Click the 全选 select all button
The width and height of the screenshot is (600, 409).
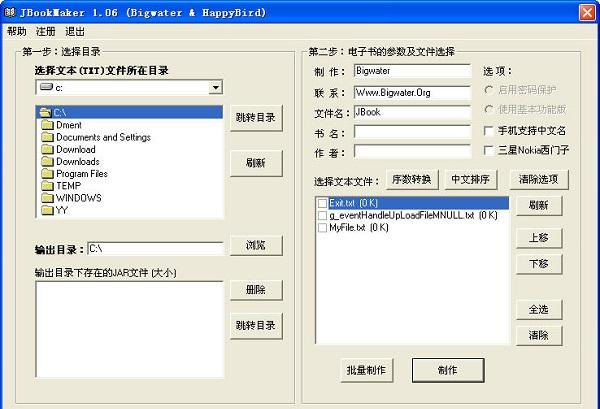tap(539, 310)
